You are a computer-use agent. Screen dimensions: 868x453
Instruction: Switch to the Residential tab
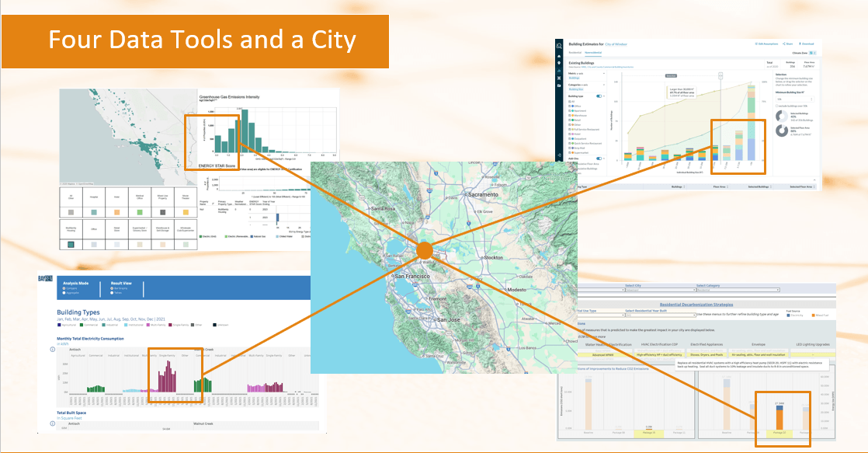click(x=575, y=52)
